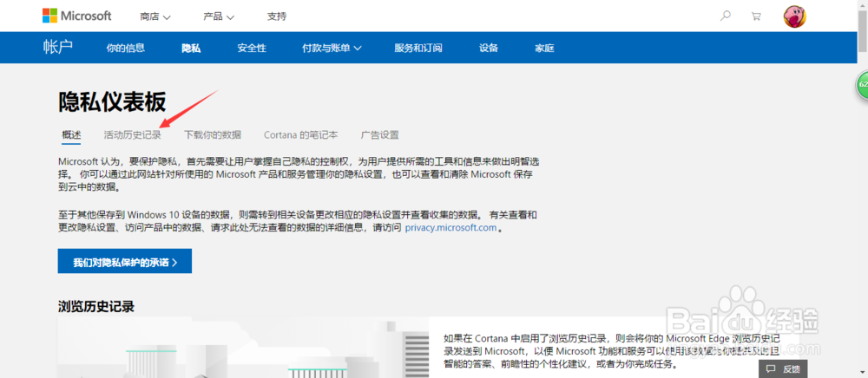Click 我们对隐私保护的承诺 button
Screen dimensions: 868x378
124,262
